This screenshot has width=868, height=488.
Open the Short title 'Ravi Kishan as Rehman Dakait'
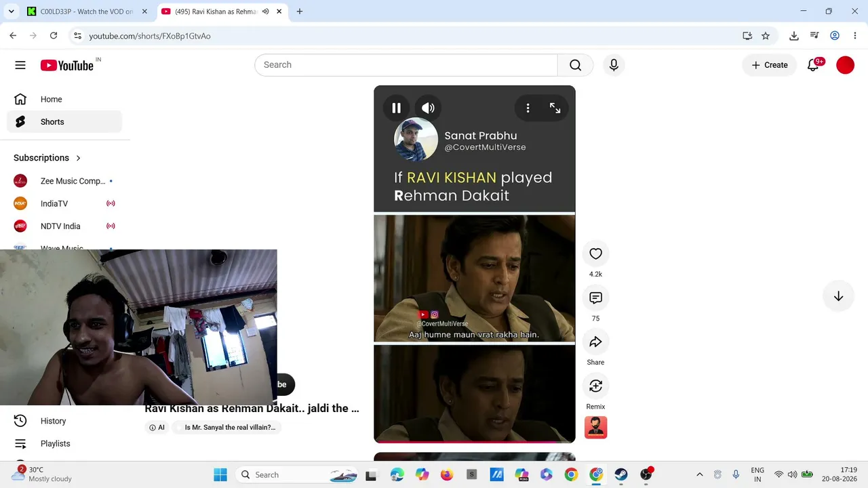pos(252,408)
